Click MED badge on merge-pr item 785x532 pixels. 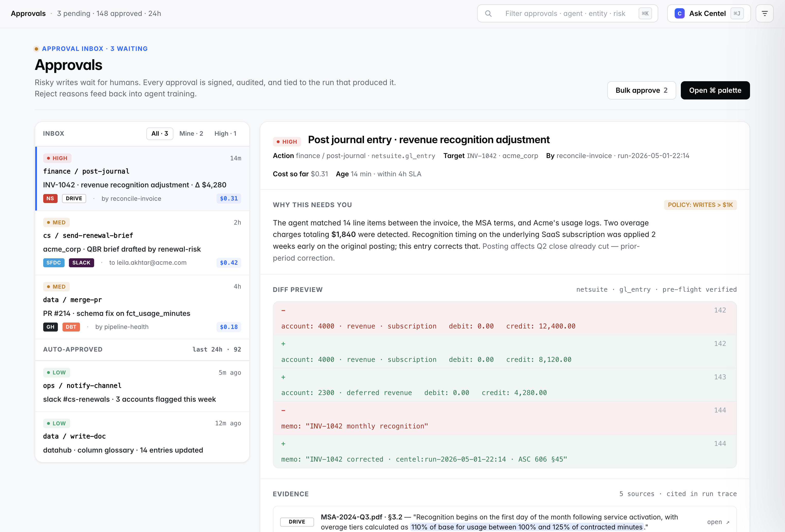tap(56, 287)
